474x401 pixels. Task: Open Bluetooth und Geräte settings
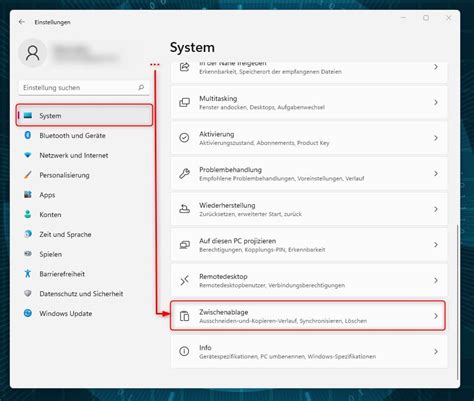[x=72, y=135]
